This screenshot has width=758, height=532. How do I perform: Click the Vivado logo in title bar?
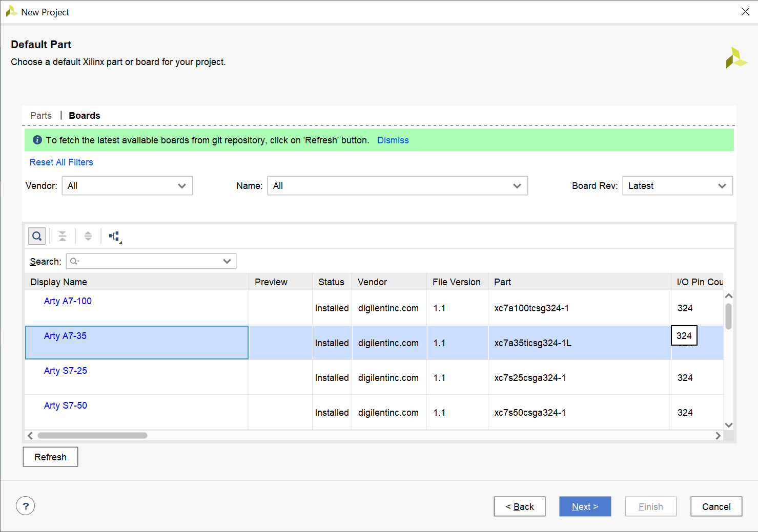click(x=11, y=12)
